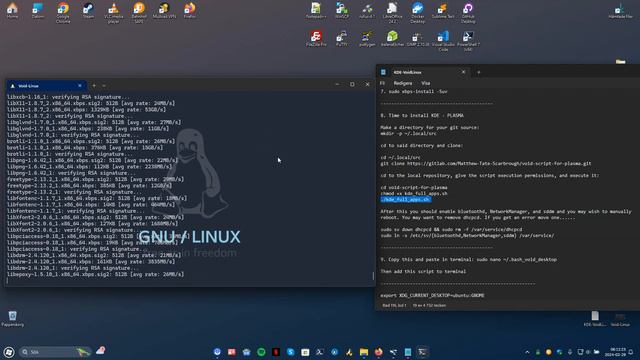
Task: Open the notifications bell in taskbar
Action: coord(631,352)
